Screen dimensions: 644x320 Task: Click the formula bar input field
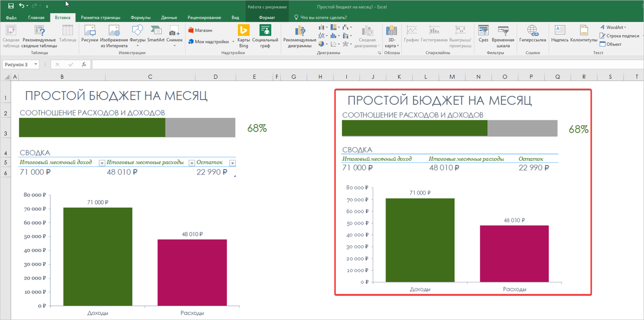362,64
